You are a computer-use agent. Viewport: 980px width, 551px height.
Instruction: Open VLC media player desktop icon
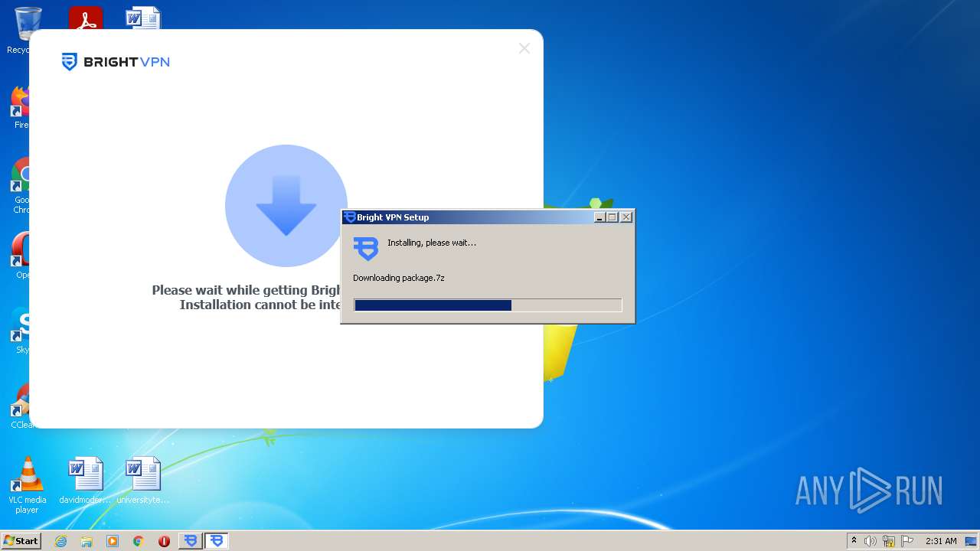[27, 485]
